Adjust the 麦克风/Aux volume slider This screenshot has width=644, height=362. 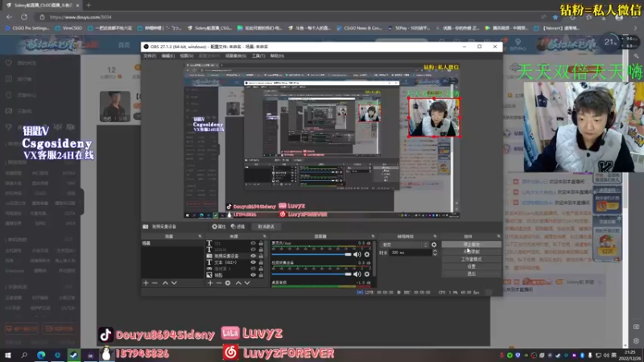pyautogui.click(x=312, y=254)
